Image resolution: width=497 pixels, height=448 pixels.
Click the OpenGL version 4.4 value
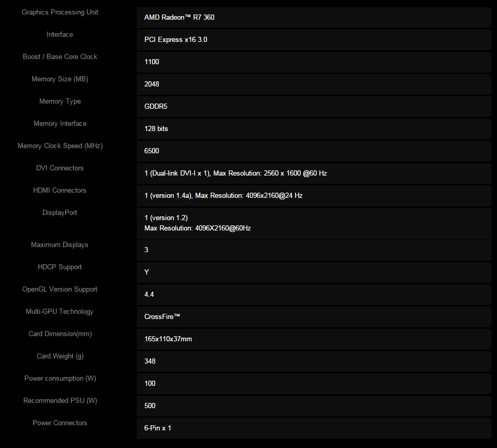[x=149, y=294]
